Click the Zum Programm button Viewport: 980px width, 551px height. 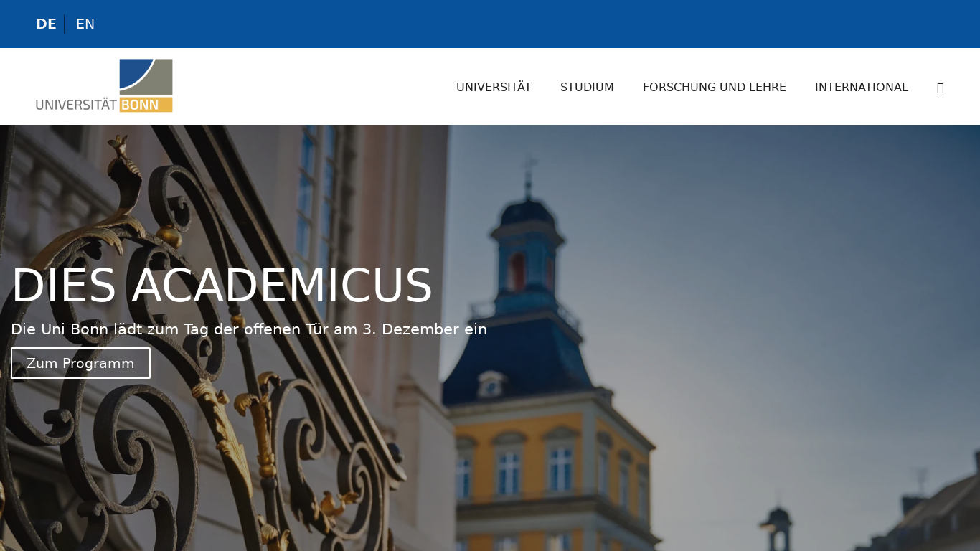80,363
